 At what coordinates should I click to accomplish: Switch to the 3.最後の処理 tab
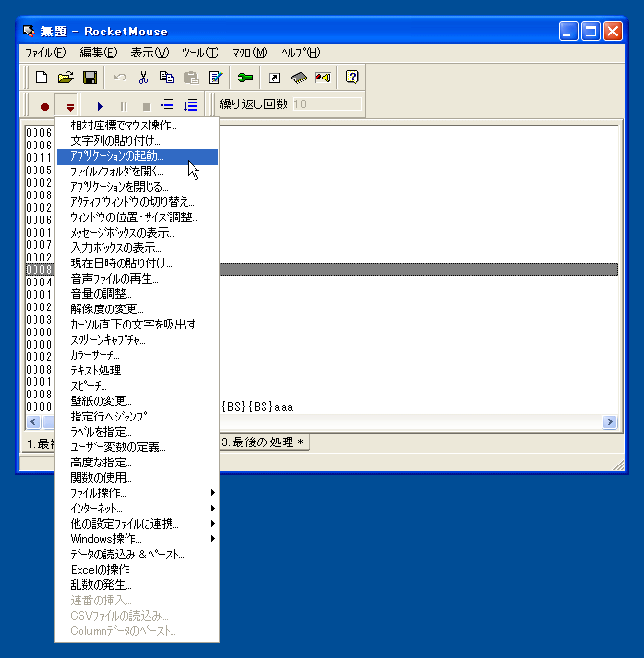click(265, 442)
